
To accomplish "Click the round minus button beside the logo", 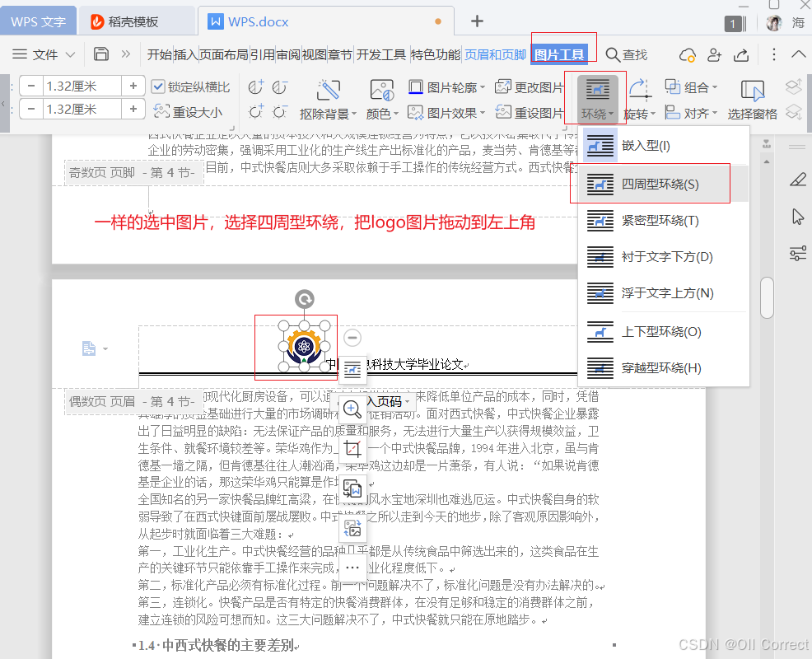I will [352, 338].
